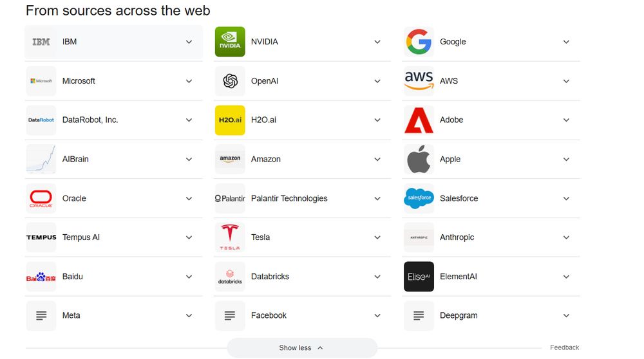Open the Feedback link
Viewport: 644px width, 359px height.
pos(564,347)
